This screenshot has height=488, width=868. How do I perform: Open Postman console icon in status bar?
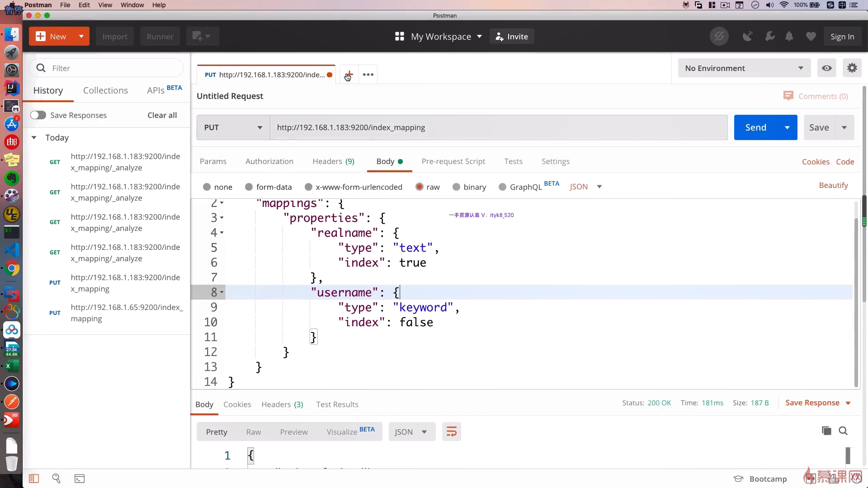(80, 479)
